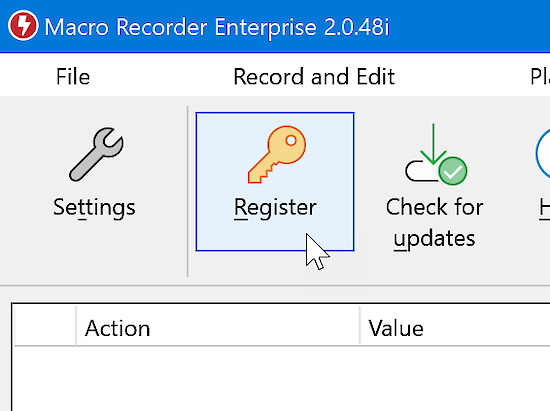The image size is (550, 411).
Task: Click the Macro Recorder Enterprise title text
Action: pyautogui.click(x=217, y=27)
